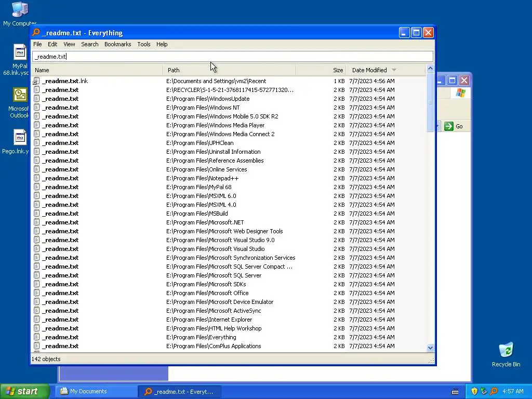Click path E:\Program Files\Microsoft SQL Server

tap(214, 275)
